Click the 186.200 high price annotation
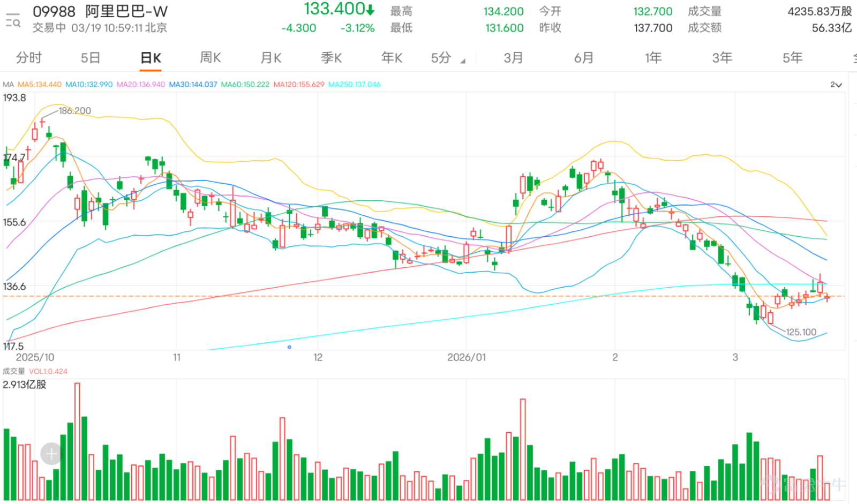This screenshot has height=504, width=857. coord(75,111)
